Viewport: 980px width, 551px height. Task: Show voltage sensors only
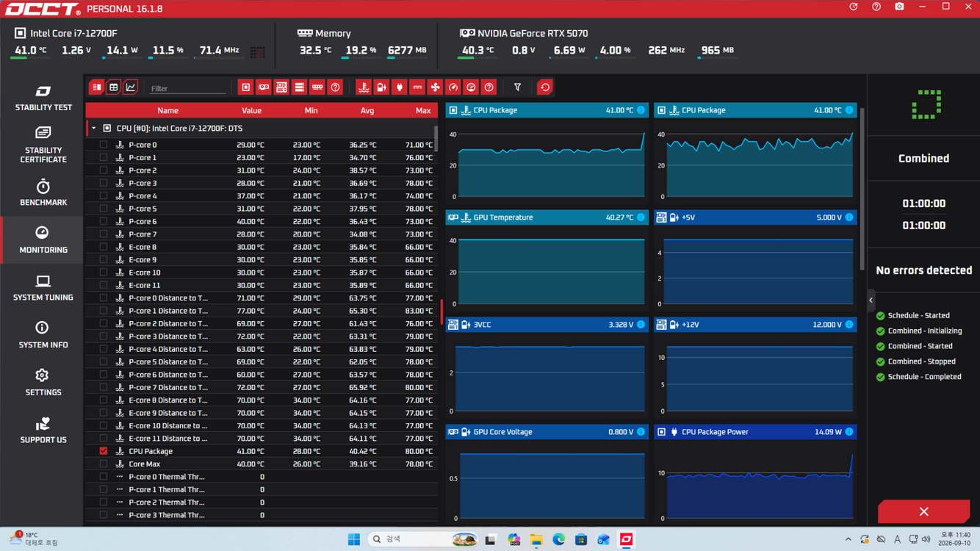(381, 87)
